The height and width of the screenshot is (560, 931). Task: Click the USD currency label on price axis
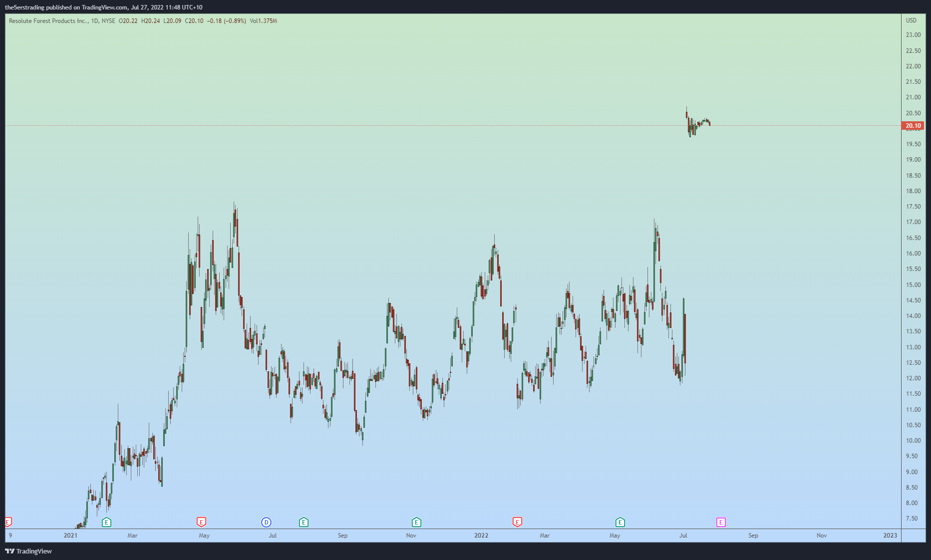click(912, 20)
